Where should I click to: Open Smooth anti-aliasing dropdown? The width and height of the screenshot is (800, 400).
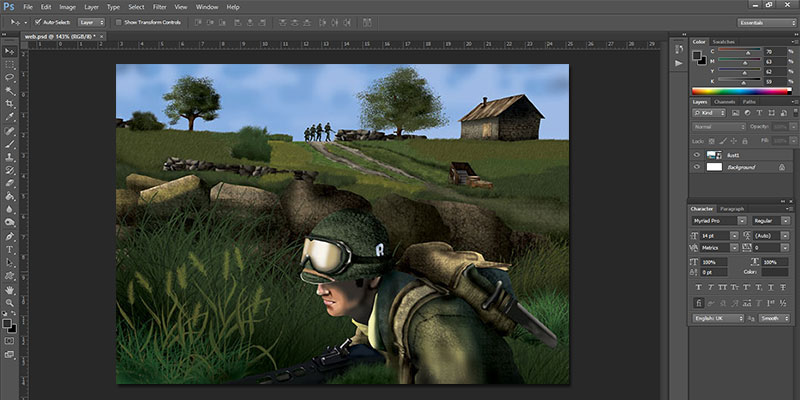tap(774, 318)
